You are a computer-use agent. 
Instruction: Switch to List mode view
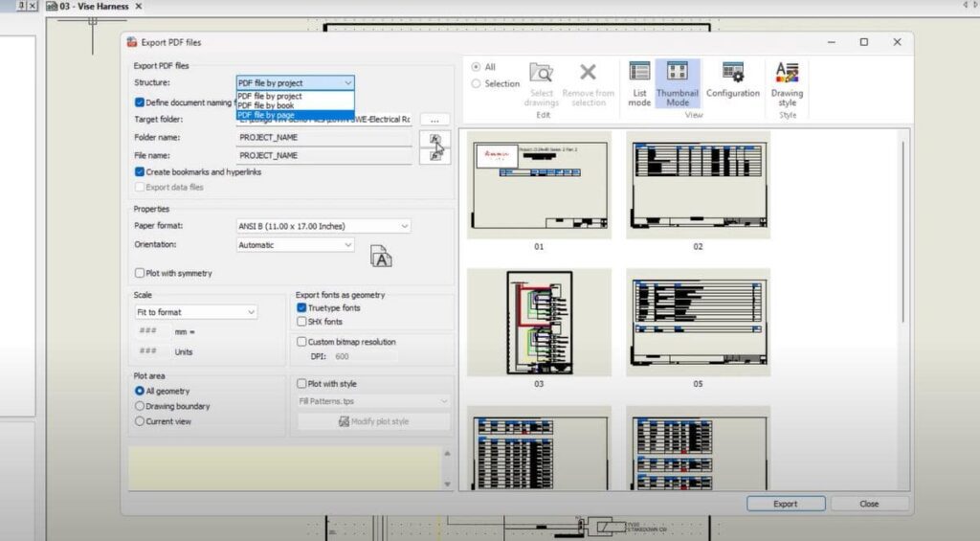tap(639, 82)
